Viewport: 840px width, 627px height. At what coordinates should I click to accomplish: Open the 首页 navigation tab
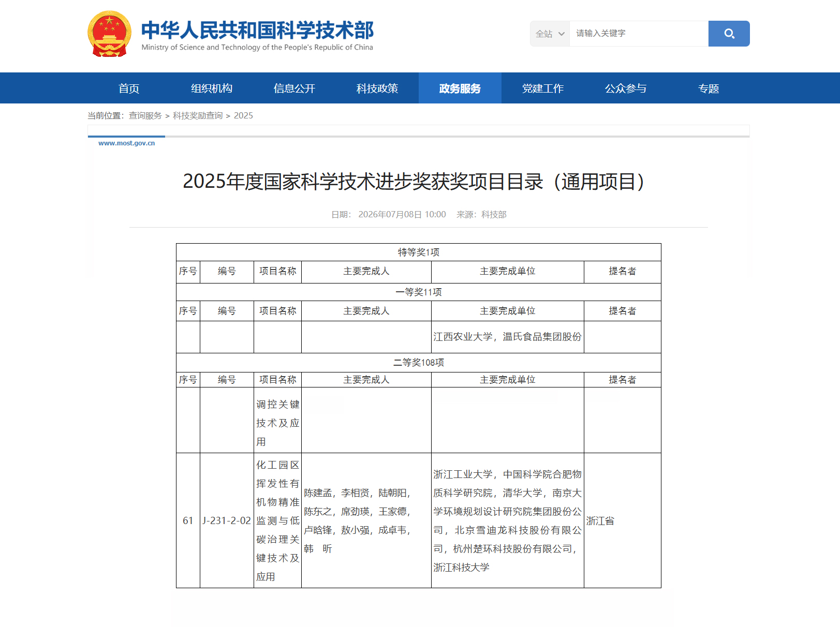[129, 88]
